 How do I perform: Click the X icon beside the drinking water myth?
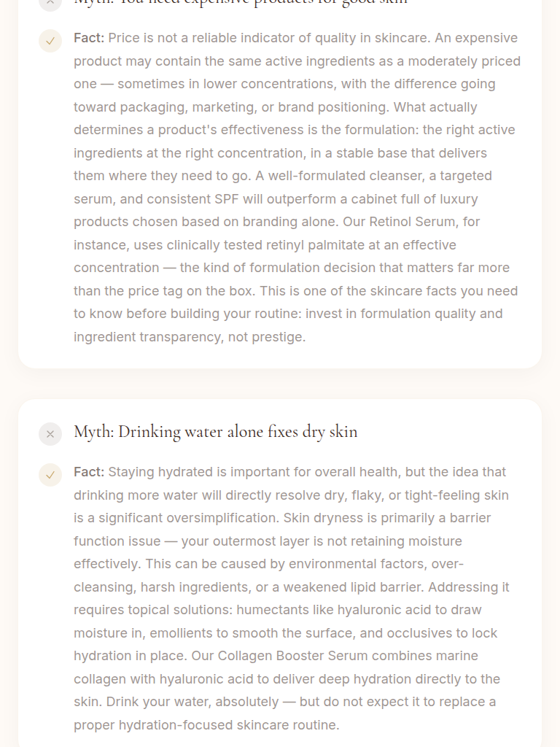(50, 434)
